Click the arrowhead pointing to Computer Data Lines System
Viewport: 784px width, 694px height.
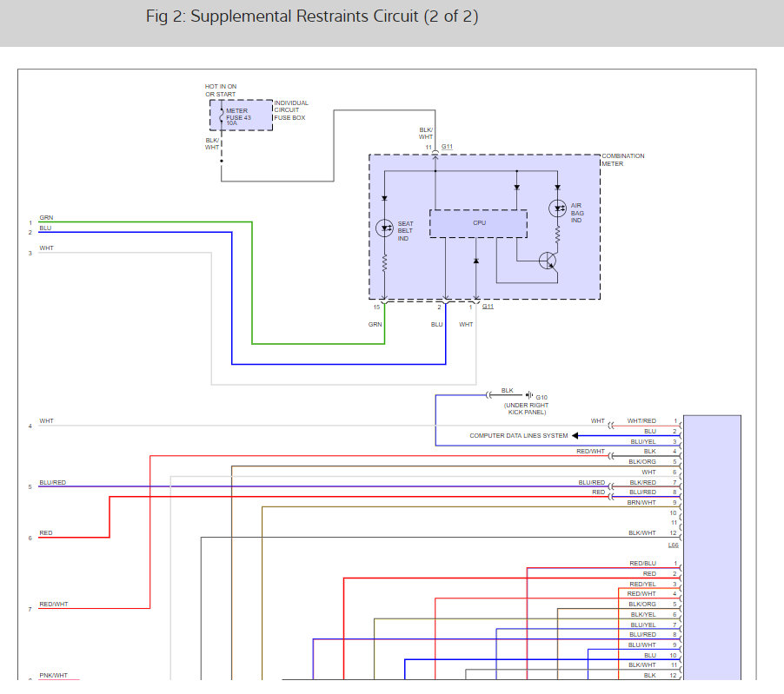pyautogui.click(x=575, y=436)
